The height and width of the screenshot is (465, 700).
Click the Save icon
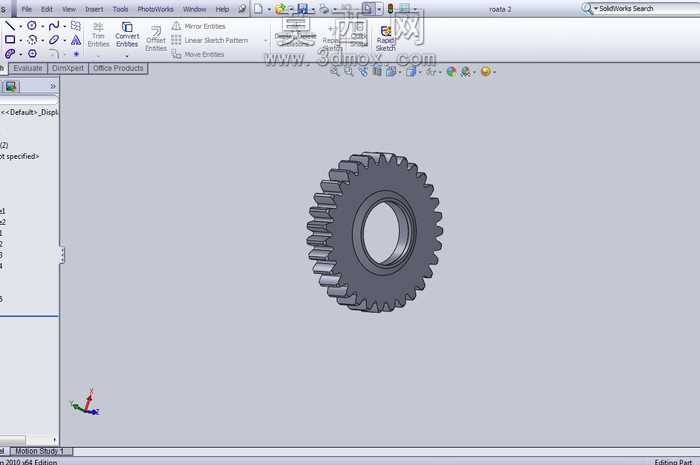click(x=303, y=8)
